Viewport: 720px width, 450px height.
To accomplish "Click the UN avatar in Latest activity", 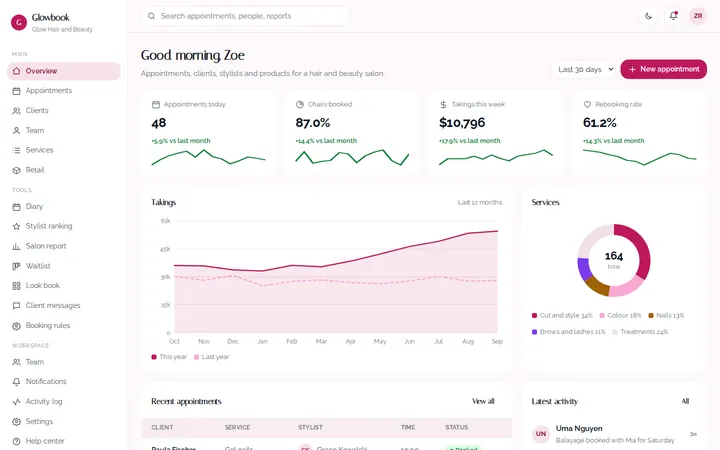I will coord(541,434).
